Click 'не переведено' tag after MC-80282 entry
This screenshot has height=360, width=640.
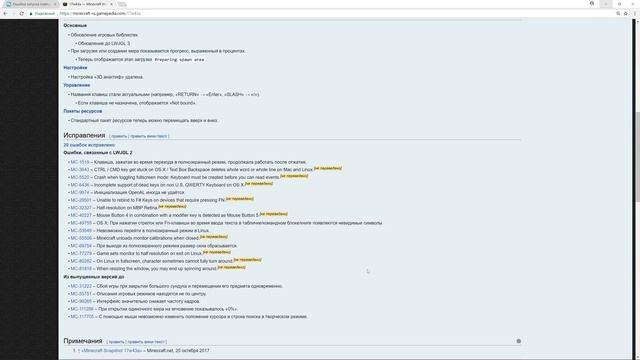click(247, 260)
